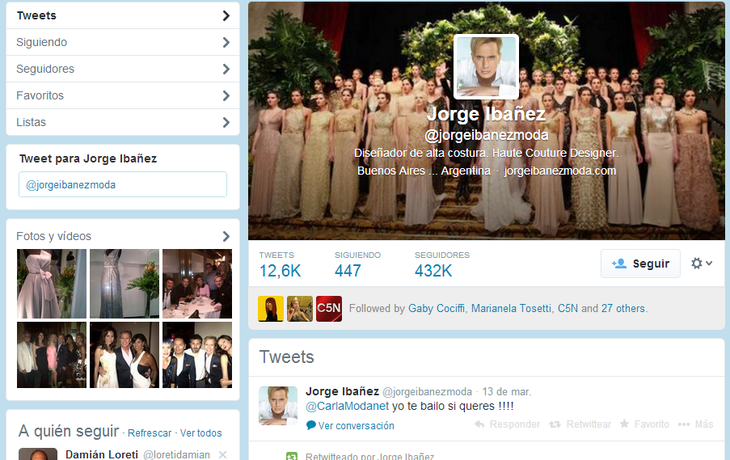
Task: Click Jorge Ibañez avatar in the tweet
Action: (x=278, y=406)
